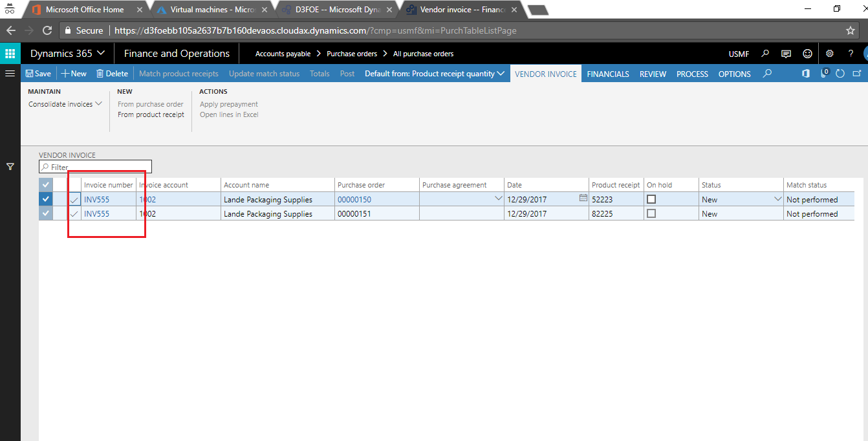This screenshot has width=868, height=441.
Task: Open the app launcher waffle icon
Action: [10, 54]
